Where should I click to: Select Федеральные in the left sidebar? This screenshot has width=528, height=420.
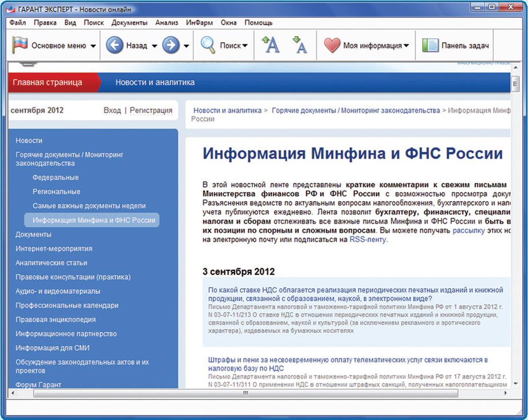point(55,177)
